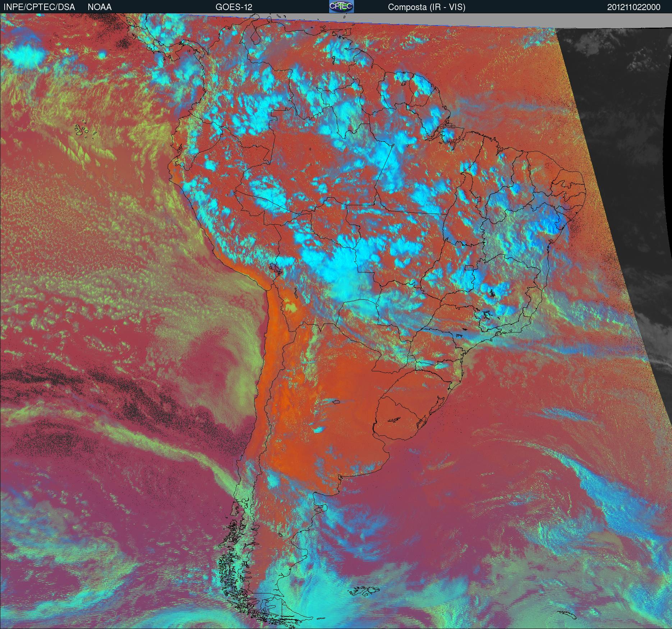Click the GOES-12 satellite label
672x629 pixels.
click(x=234, y=7)
